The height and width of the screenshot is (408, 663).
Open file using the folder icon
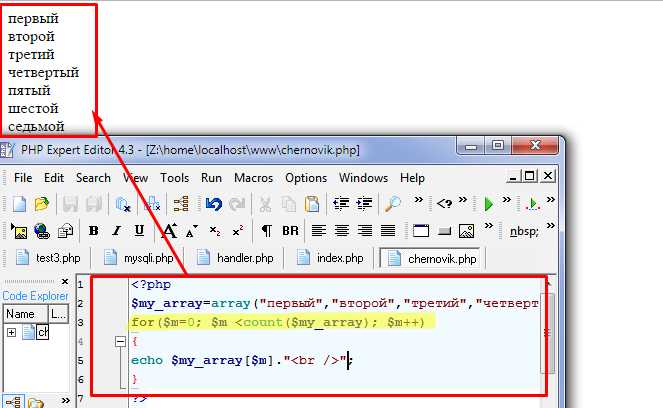point(41,204)
